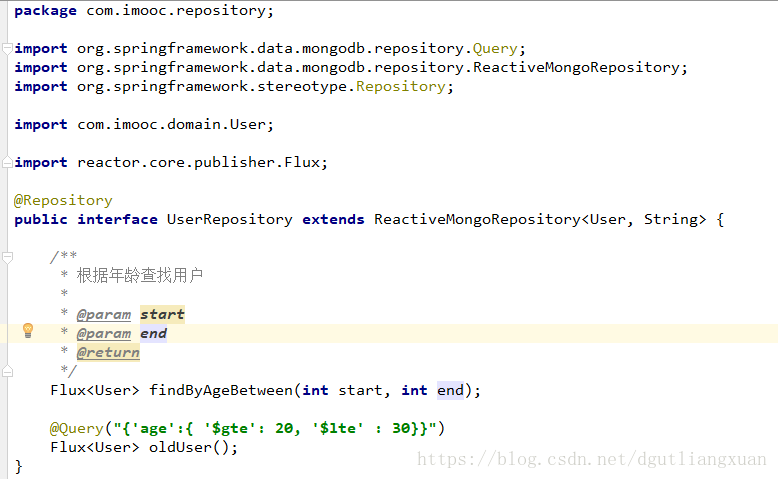Click the Repository class in the stereotype import
This screenshot has width=778, height=479.
[400, 86]
